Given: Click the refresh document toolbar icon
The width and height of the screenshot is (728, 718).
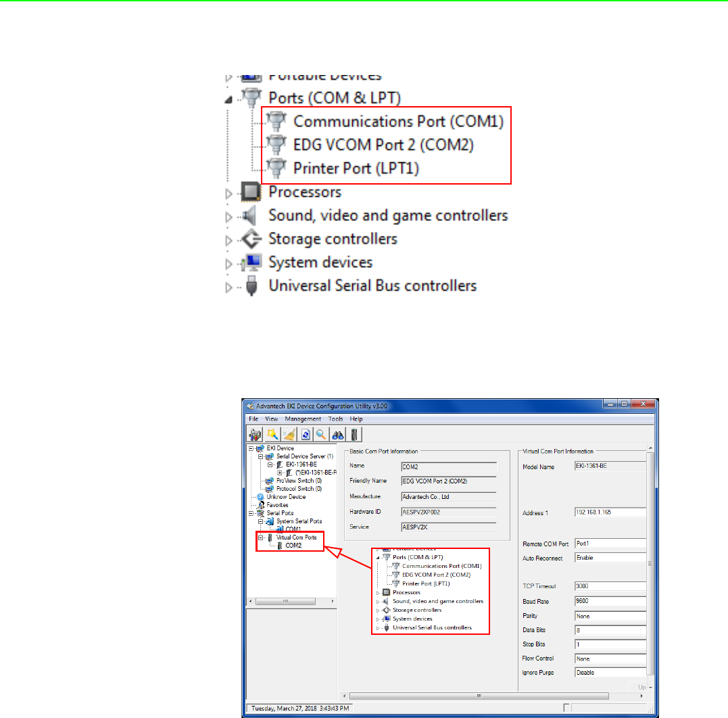Looking at the screenshot, I should click(305, 435).
